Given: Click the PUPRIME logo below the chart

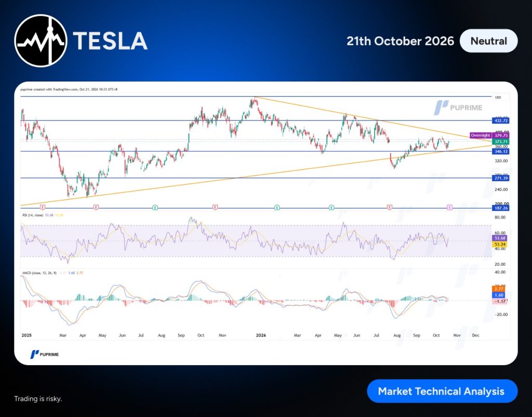Looking at the screenshot, I should (45, 354).
